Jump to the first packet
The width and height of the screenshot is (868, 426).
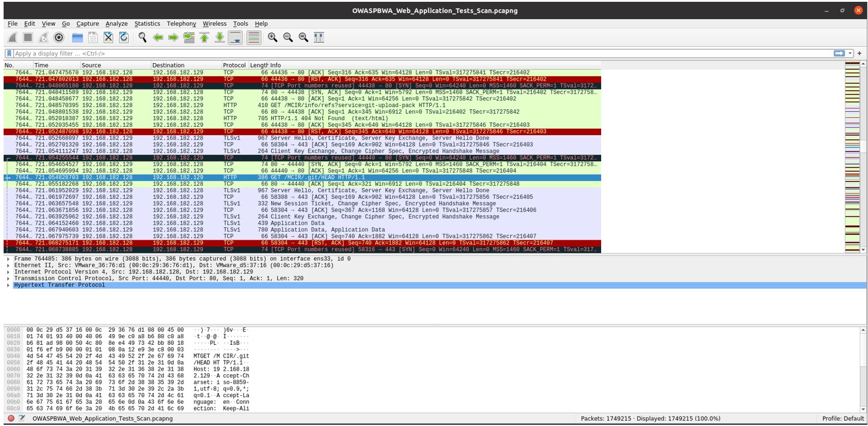pyautogui.click(x=204, y=37)
